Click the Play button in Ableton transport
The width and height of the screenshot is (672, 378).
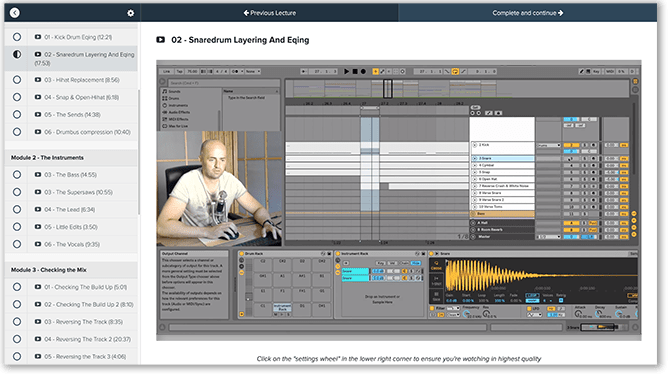tap(346, 72)
